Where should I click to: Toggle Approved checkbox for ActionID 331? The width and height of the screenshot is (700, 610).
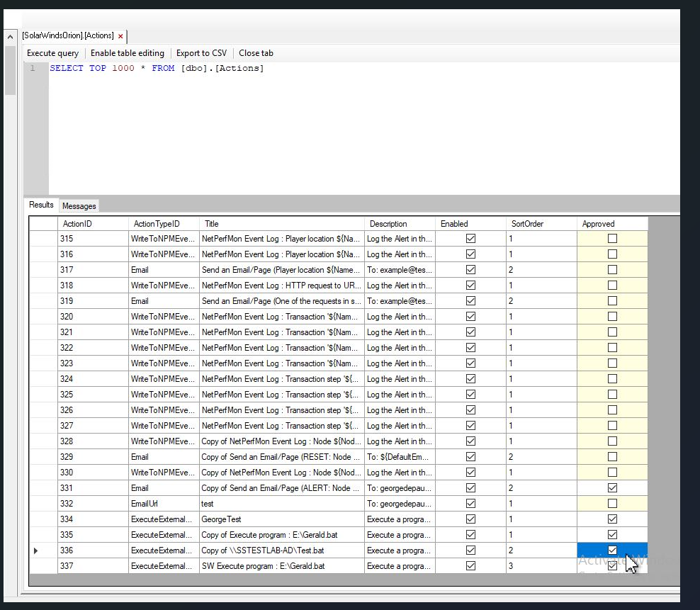tap(612, 488)
